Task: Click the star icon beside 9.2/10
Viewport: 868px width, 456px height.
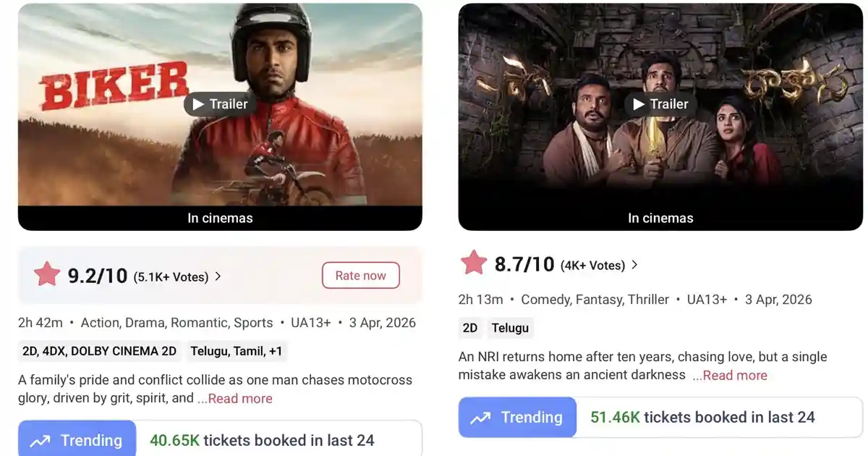Action: 47,275
